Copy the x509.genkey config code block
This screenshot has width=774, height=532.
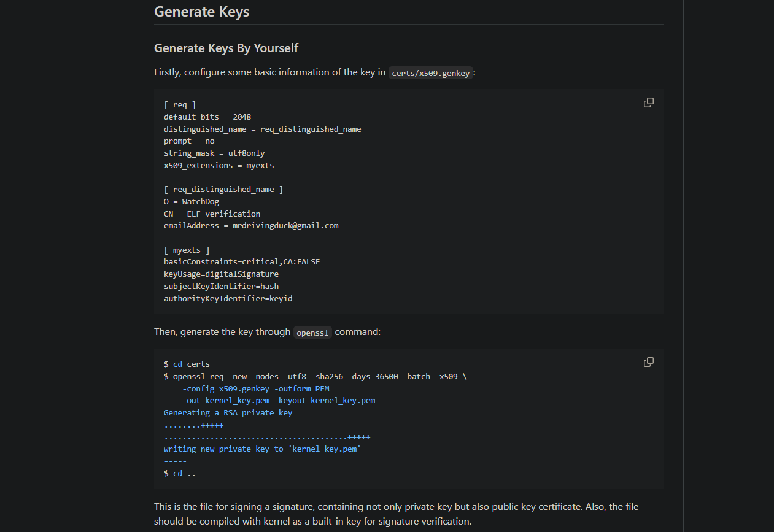648,102
